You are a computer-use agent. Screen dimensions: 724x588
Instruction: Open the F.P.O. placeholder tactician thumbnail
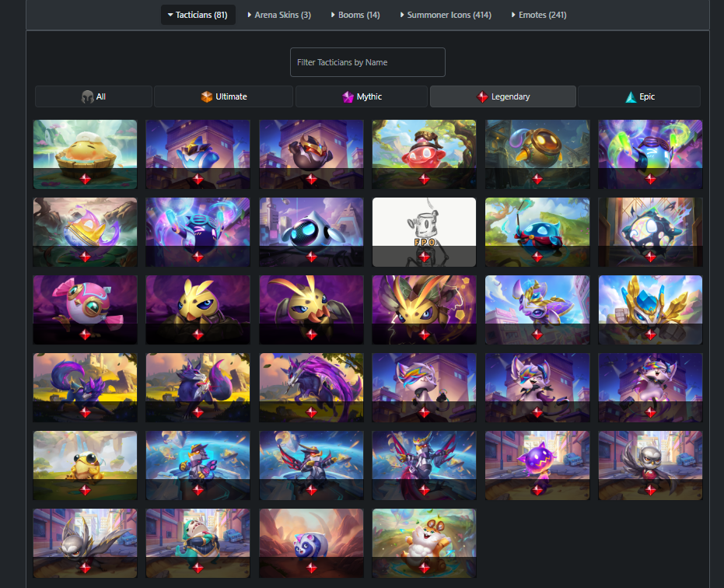(x=424, y=232)
